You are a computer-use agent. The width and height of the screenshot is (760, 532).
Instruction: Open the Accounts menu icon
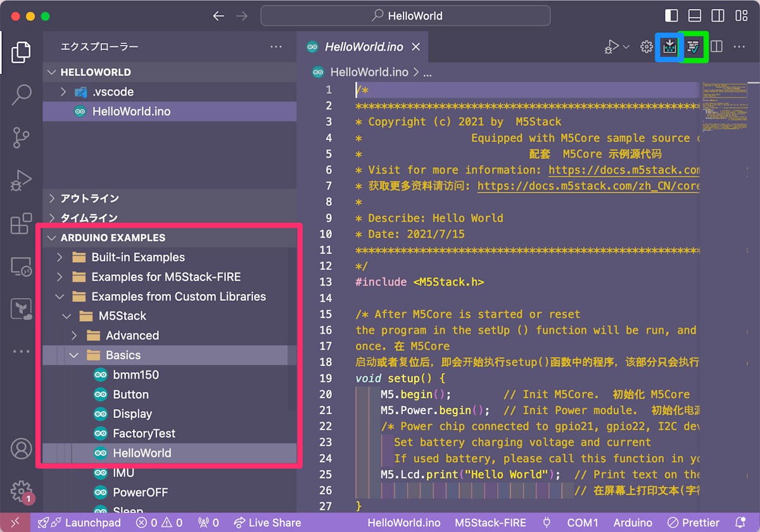pos(21,449)
